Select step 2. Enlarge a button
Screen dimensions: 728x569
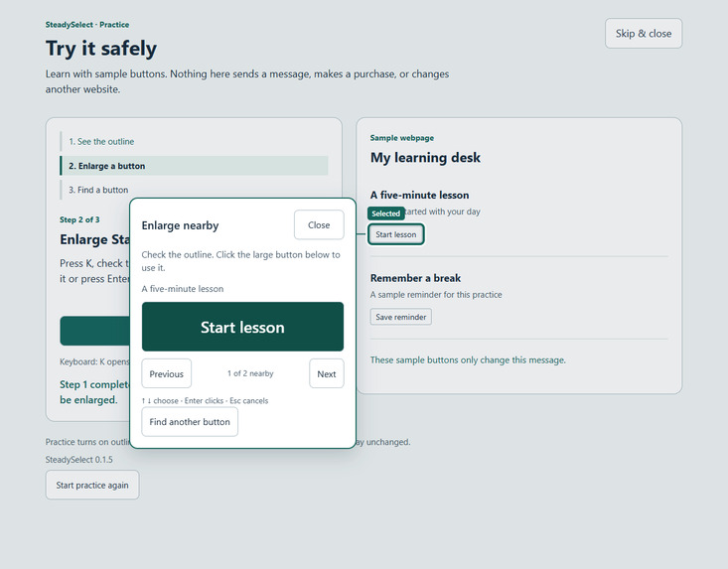tap(194, 166)
